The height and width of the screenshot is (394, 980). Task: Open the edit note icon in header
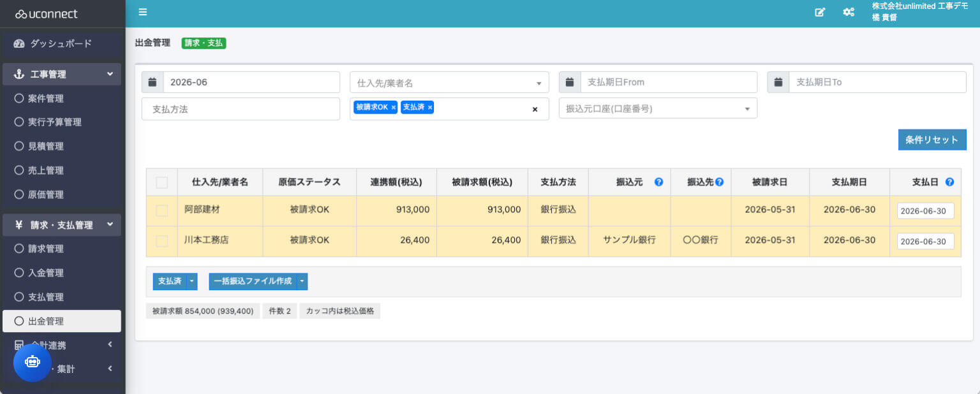[x=820, y=12]
